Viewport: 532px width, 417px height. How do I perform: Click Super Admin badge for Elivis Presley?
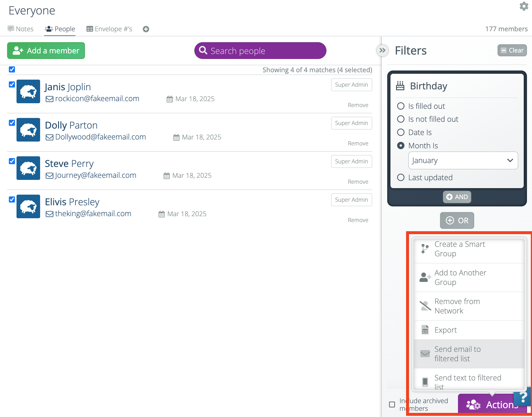[x=352, y=200]
